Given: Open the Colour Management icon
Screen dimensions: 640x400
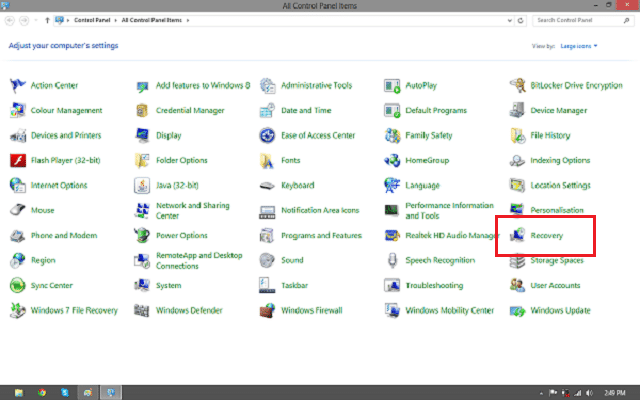Looking at the screenshot, I should point(18,111).
